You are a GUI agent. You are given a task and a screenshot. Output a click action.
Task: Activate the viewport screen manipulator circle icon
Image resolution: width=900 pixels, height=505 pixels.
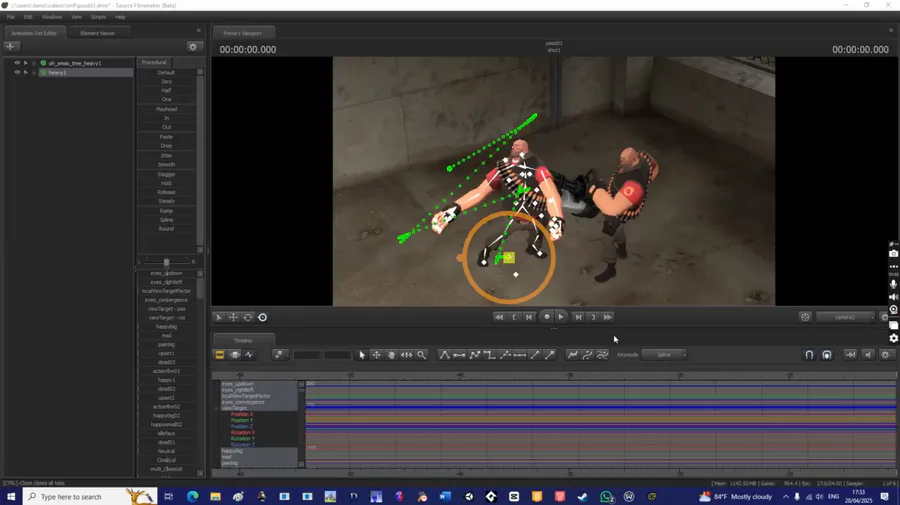[262, 317]
